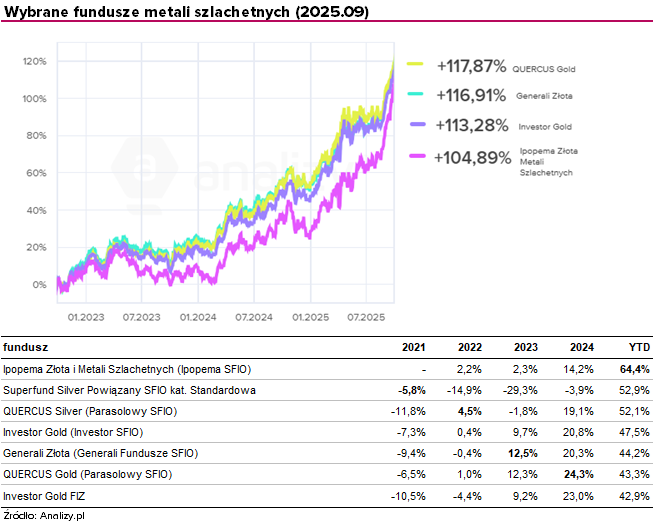Open the Analizy.pl source link
Screen dimensions: 653x523
click(x=61, y=514)
